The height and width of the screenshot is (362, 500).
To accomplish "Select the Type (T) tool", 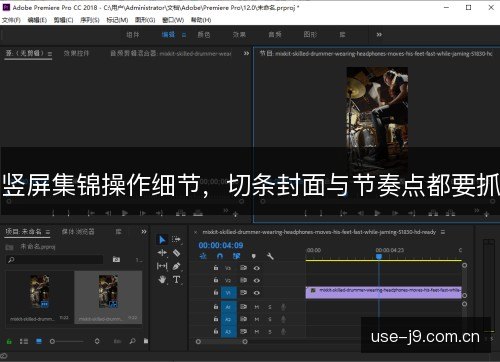I will [x=176, y=280].
